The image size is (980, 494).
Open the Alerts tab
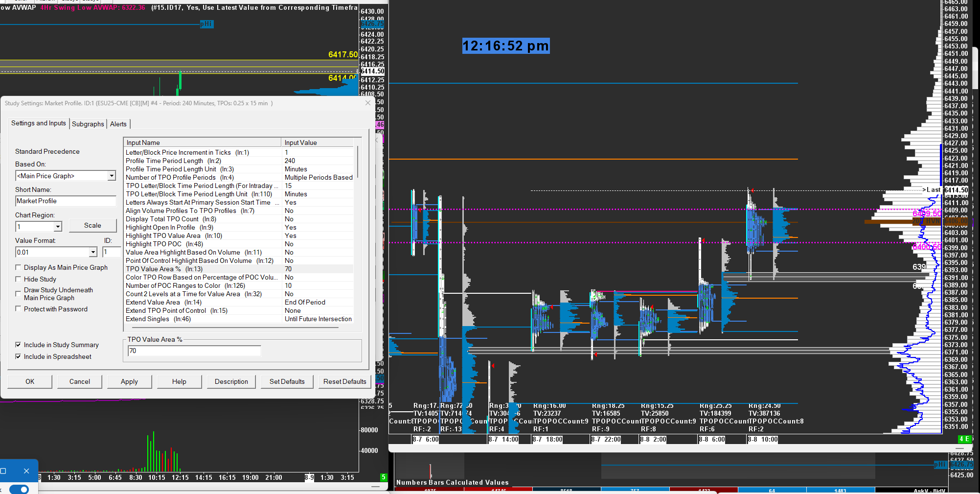click(118, 124)
